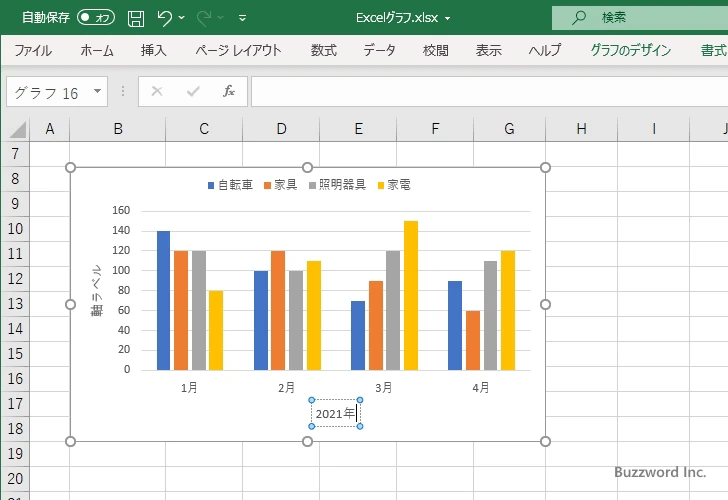The width and height of the screenshot is (728, 500).
Task: Select column H header
Action: pyautogui.click(x=581, y=129)
